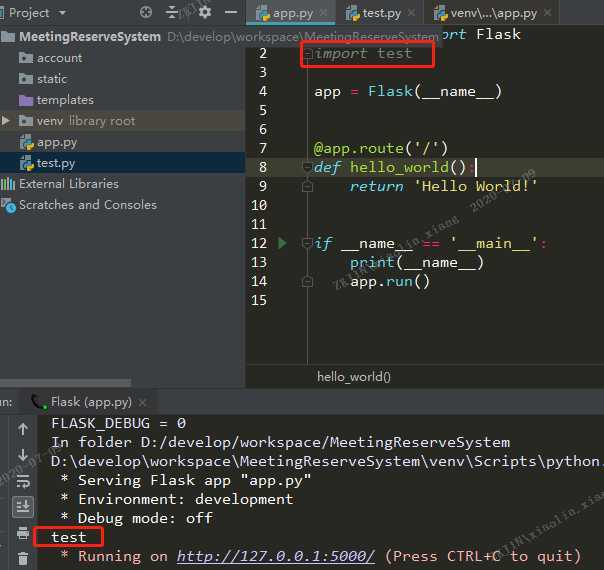Click the 'print(__name__)' code line

(416, 263)
